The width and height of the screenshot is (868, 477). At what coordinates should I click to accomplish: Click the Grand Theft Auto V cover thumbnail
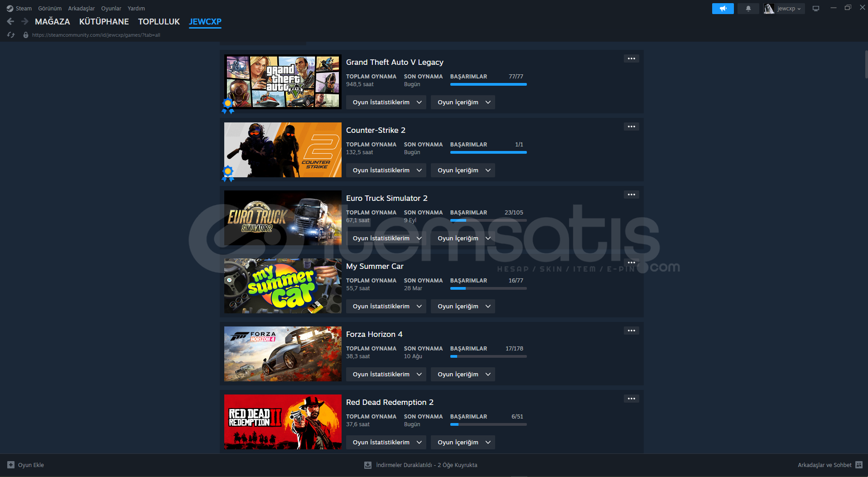coord(283,82)
